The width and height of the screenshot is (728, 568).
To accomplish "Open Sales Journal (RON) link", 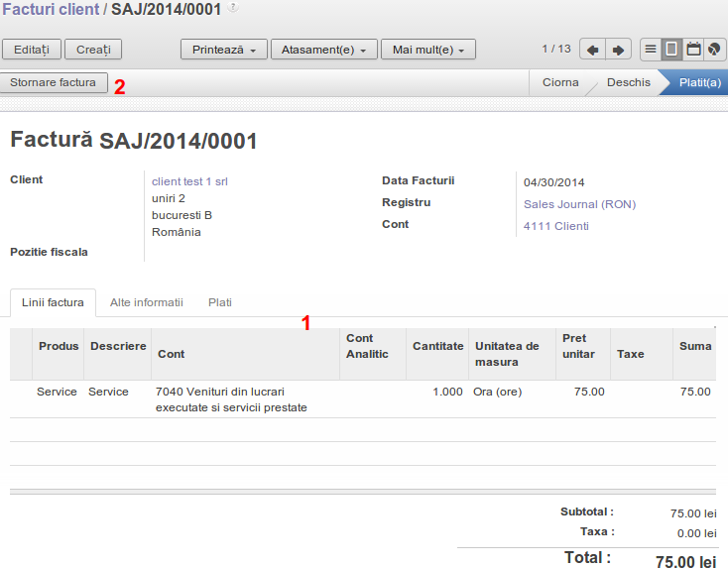I will click(579, 204).
